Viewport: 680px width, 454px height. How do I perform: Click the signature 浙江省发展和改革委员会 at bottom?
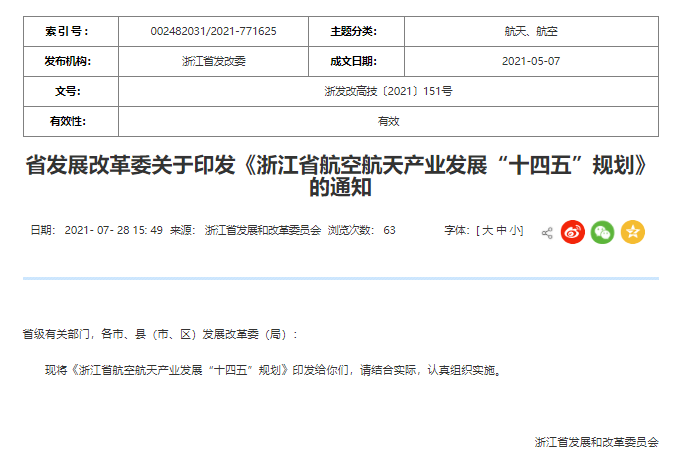pos(596,441)
